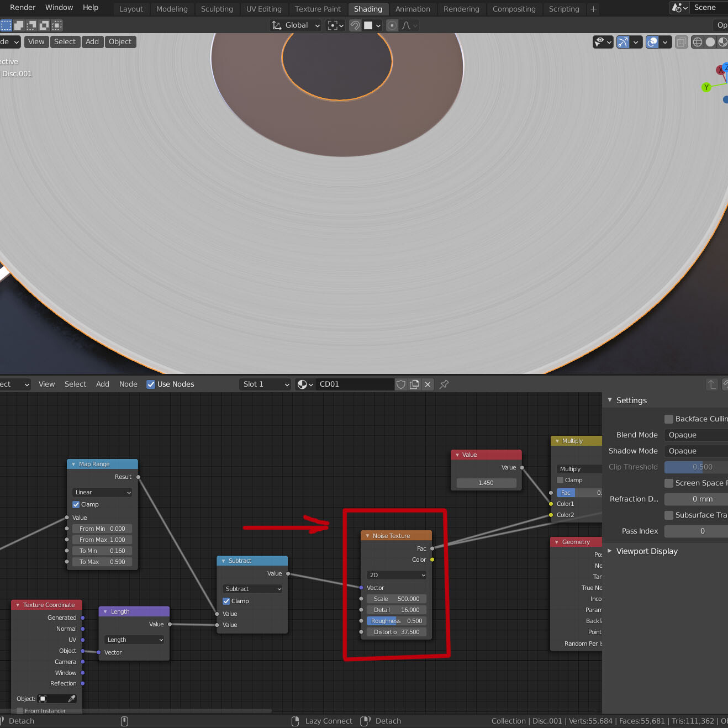Click the Roughness slider on Noise Texture
This screenshot has height=728, width=728.
point(397,621)
